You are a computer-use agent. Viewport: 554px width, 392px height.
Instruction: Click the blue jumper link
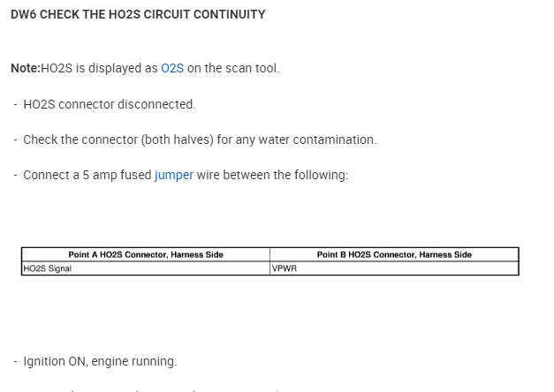pyautogui.click(x=173, y=175)
